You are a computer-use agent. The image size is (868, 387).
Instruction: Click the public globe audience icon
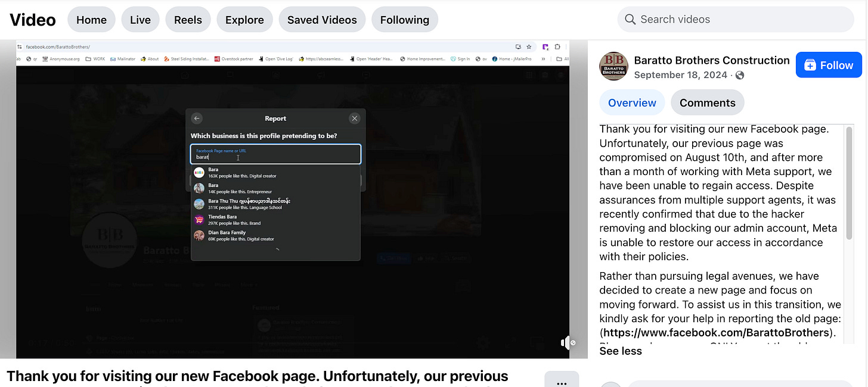[740, 75]
